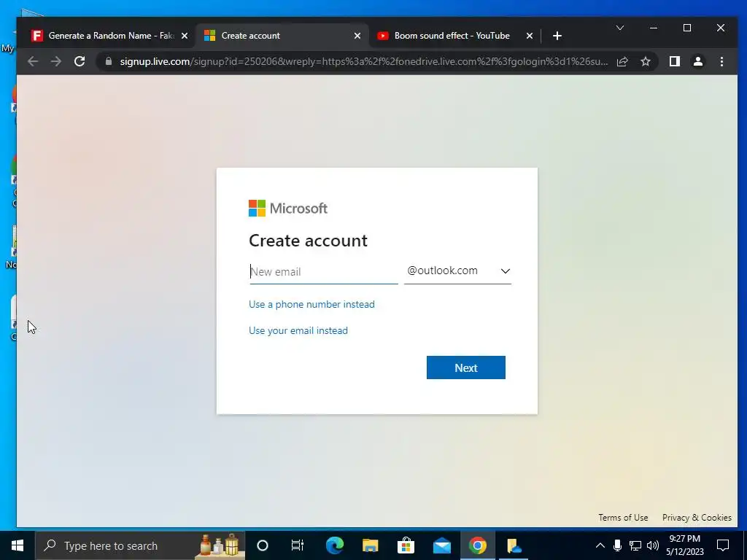
Task: Share this page icon in address bar
Action: coord(622,61)
